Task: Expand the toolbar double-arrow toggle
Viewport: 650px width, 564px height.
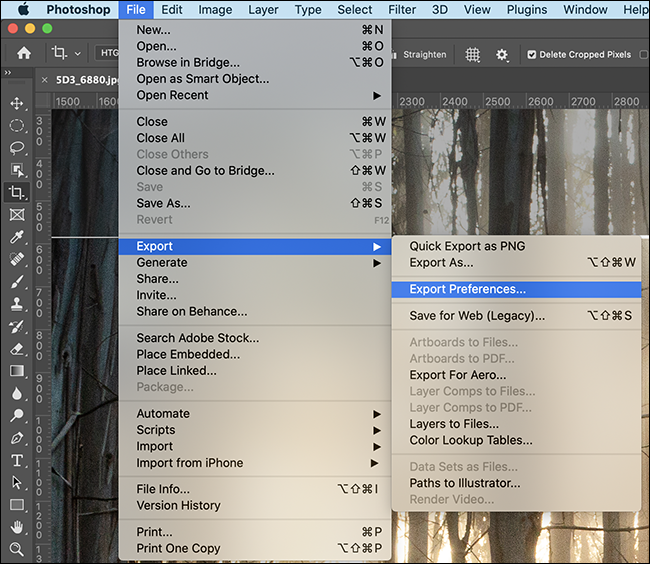Action: [7, 73]
